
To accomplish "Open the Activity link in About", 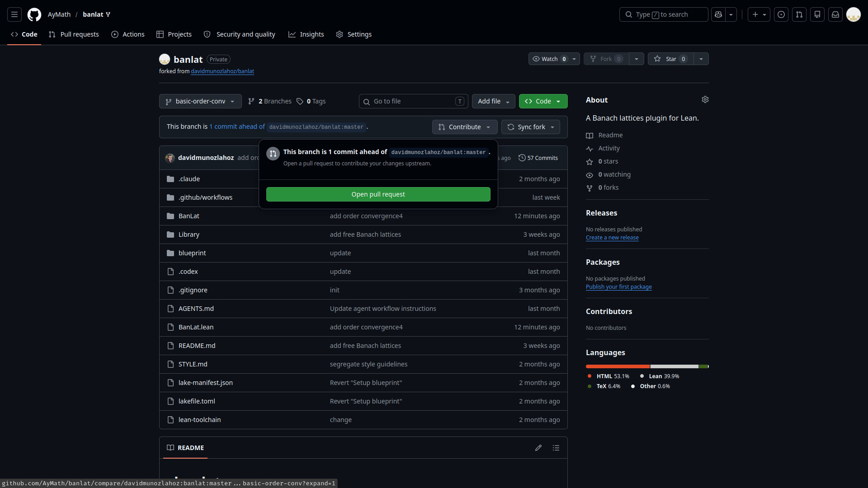I will (x=603, y=148).
